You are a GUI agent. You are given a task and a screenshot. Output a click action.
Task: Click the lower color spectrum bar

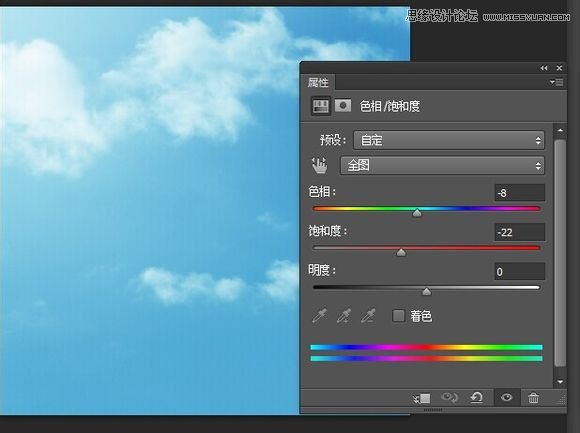426,358
